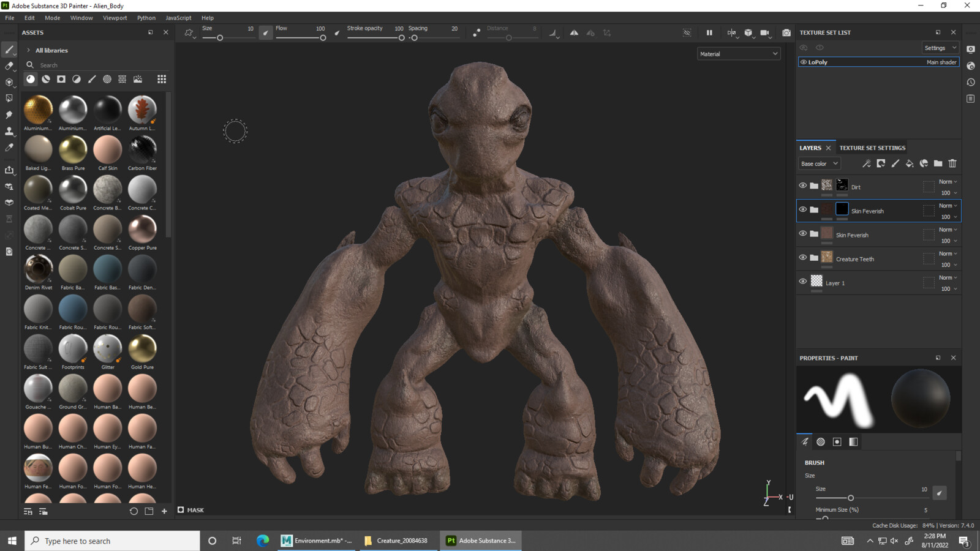Select the Paint brush tool
Screen dimensions: 980x551
pyautogui.click(x=9, y=48)
